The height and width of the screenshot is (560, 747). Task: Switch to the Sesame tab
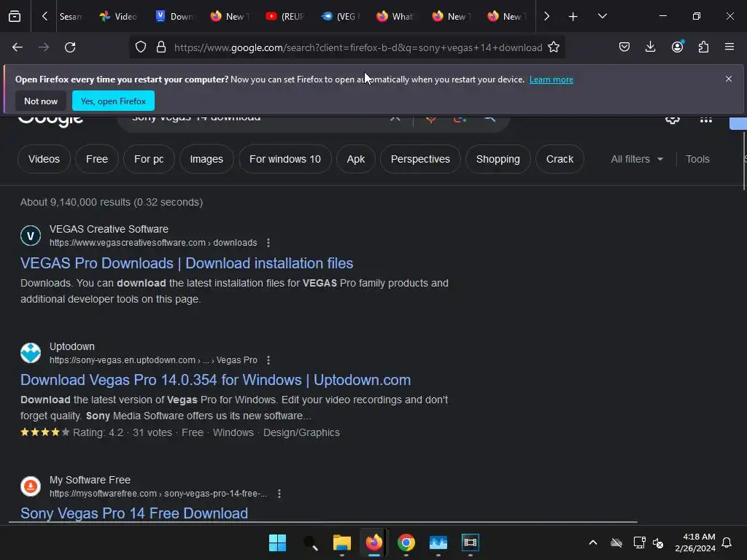click(x=70, y=17)
